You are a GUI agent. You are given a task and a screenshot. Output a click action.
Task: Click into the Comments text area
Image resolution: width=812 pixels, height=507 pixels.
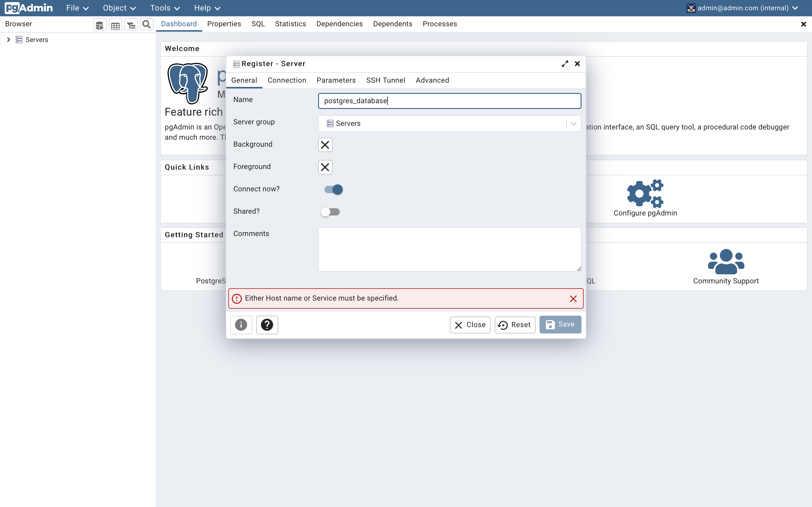[449, 249]
